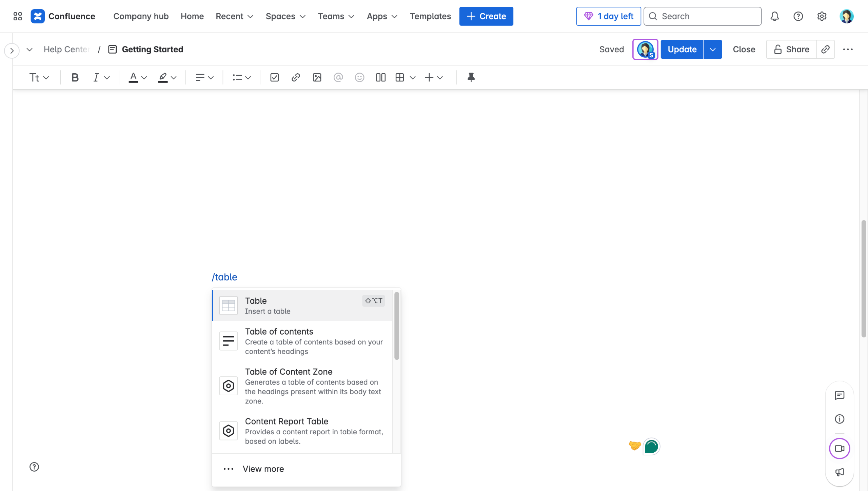Toggle bold formatting
Image resolution: width=868 pixels, height=491 pixels.
[x=75, y=78]
